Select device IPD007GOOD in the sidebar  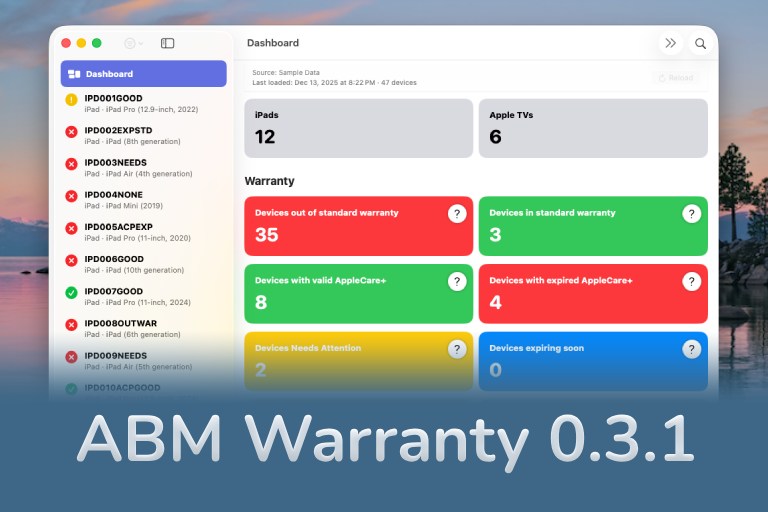pyautogui.click(x=144, y=296)
